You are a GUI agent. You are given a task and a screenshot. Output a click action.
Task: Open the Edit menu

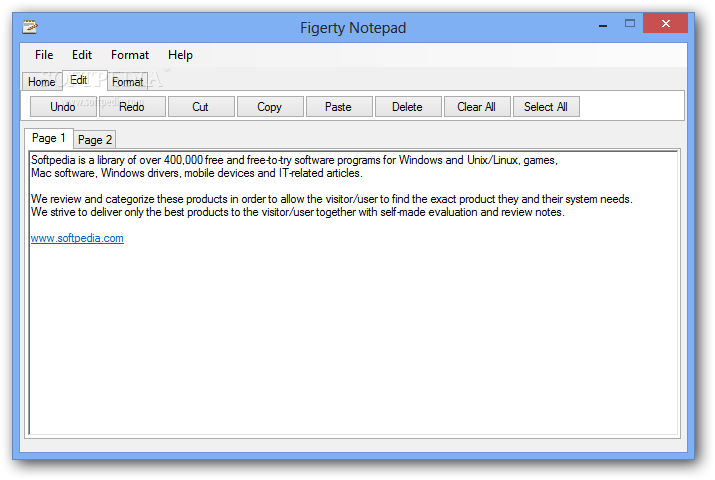point(82,55)
